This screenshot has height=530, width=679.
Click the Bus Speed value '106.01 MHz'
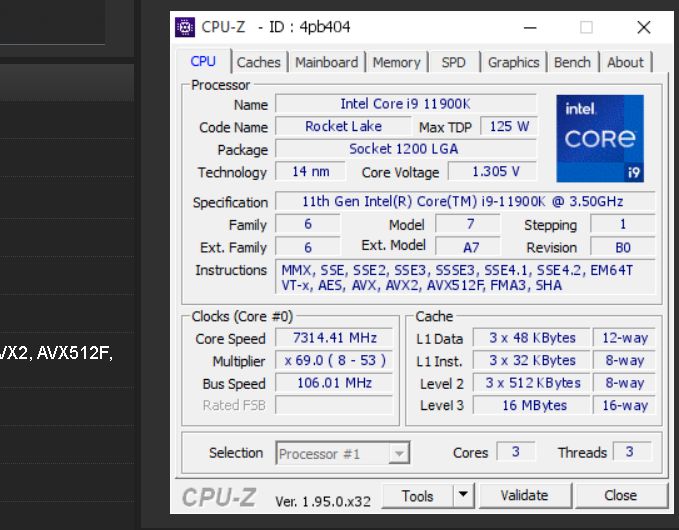(x=334, y=383)
